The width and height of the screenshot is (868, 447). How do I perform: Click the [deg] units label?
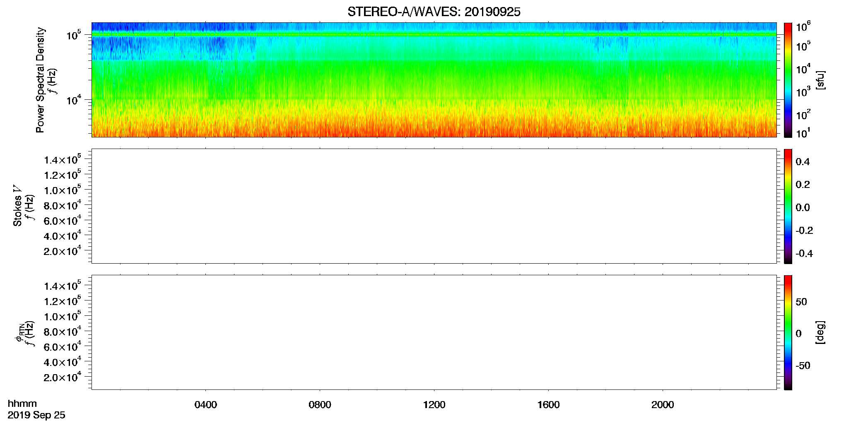tap(820, 332)
